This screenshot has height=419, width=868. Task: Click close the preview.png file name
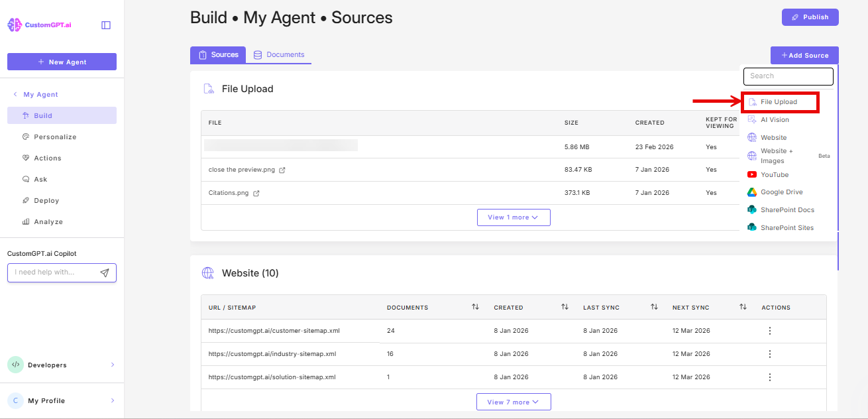tap(241, 170)
